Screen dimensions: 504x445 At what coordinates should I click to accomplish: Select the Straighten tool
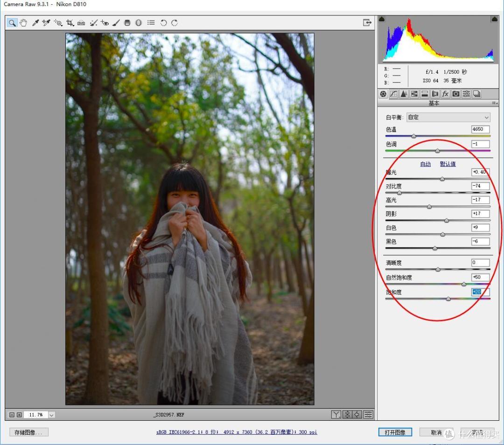coord(81,23)
